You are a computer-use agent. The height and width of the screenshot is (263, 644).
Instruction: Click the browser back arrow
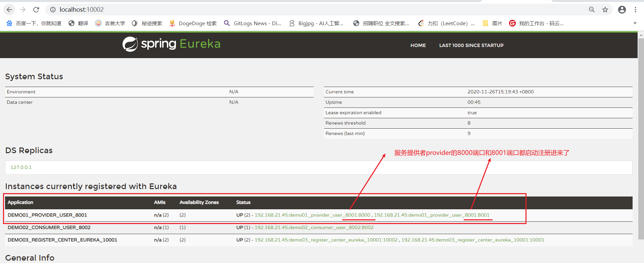tap(9, 10)
